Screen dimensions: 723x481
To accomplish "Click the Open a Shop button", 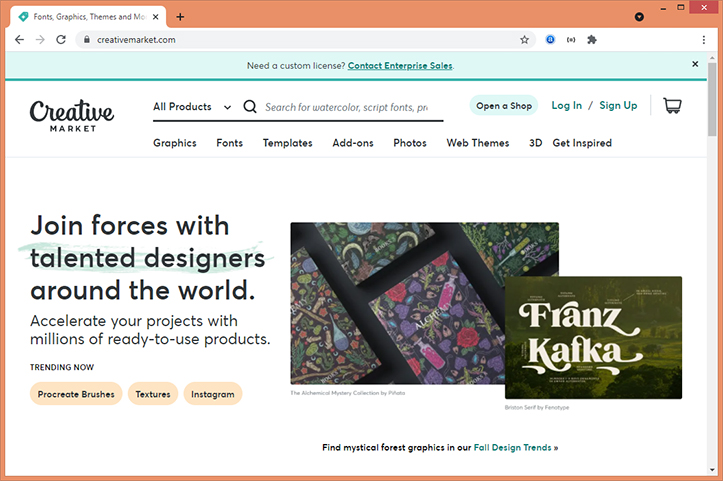I will 503,106.
